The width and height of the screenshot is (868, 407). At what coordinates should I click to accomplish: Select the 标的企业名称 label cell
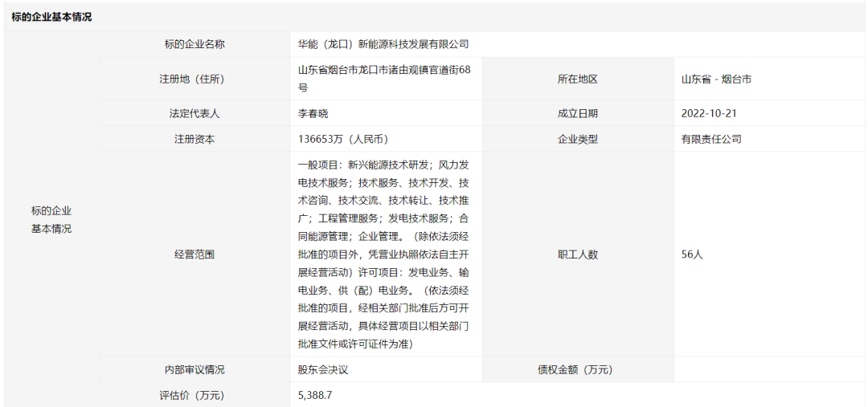click(194, 44)
